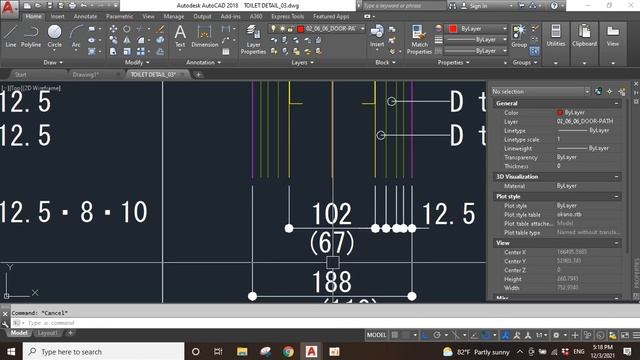
Task: Expand the Annotation panel dropdown
Action: (203, 62)
